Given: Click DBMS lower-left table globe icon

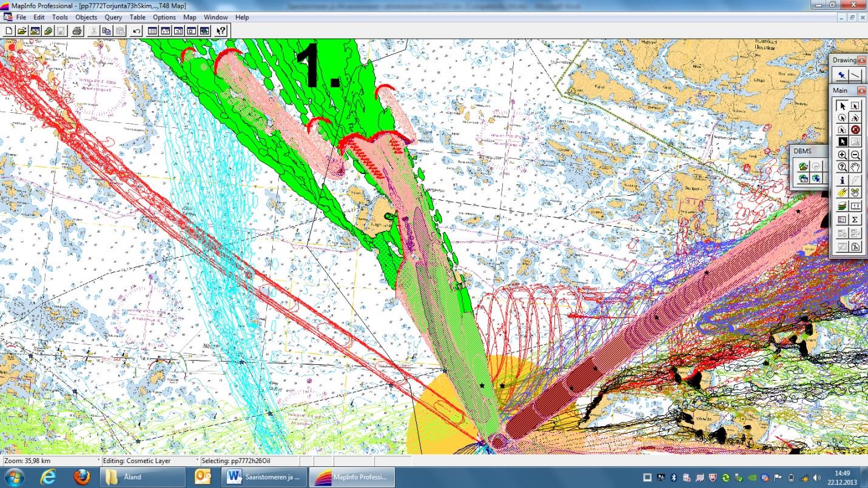Looking at the screenshot, I should [x=804, y=178].
